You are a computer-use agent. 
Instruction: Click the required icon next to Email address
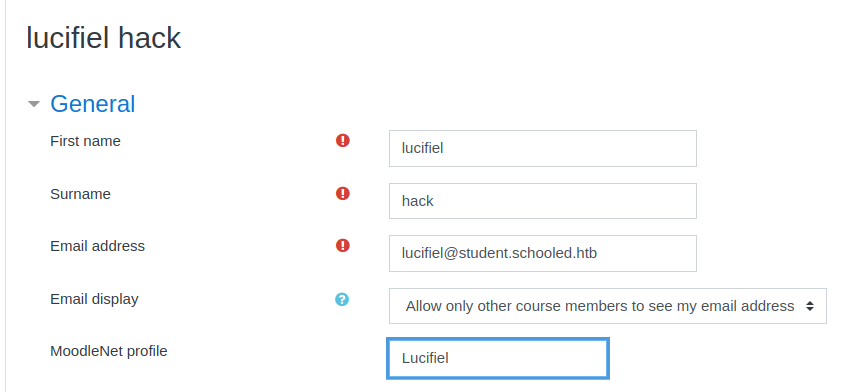point(342,245)
